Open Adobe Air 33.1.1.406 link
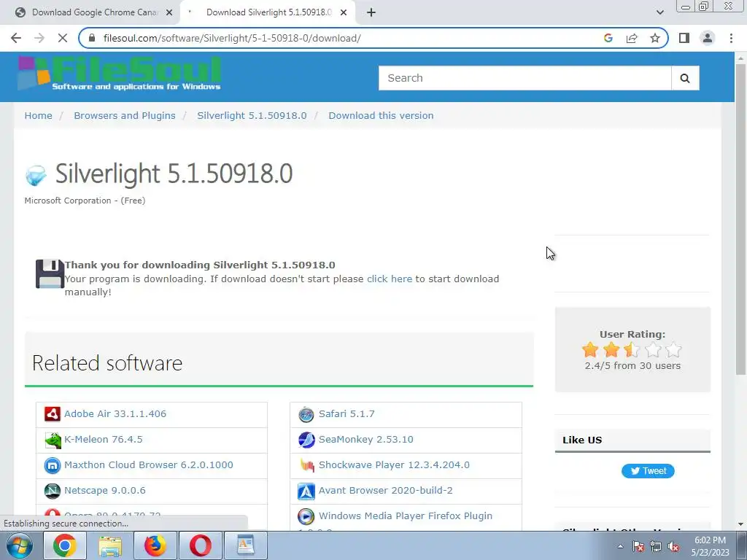 click(x=115, y=414)
